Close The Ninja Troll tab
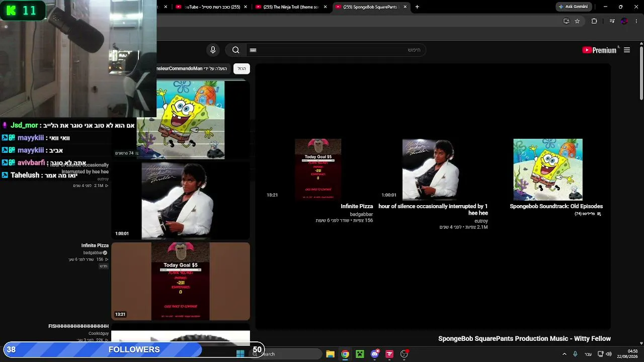This screenshot has width=644, height=362. click(x=326, y=7)
